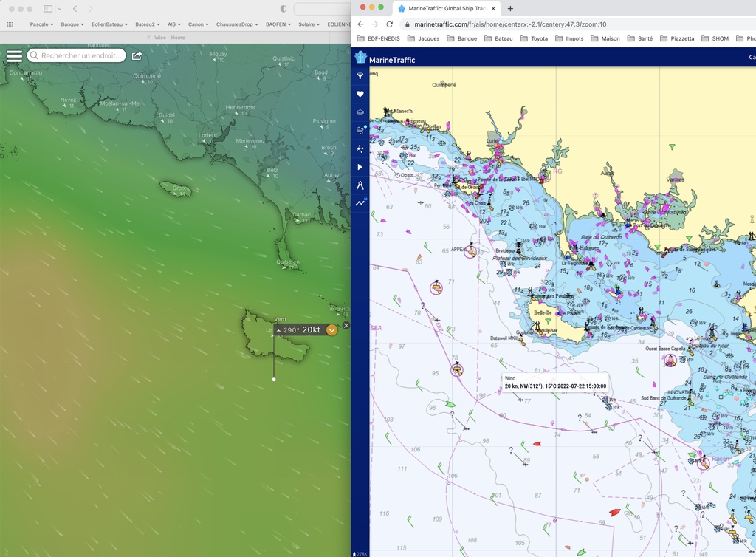Viewport: 756px width, 557px height.
Task: Reload the MarineTraffic page
Action: tap(390, 24)
